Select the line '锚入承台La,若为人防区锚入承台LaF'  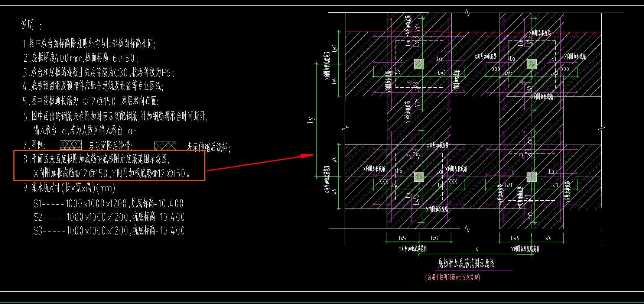86,130
